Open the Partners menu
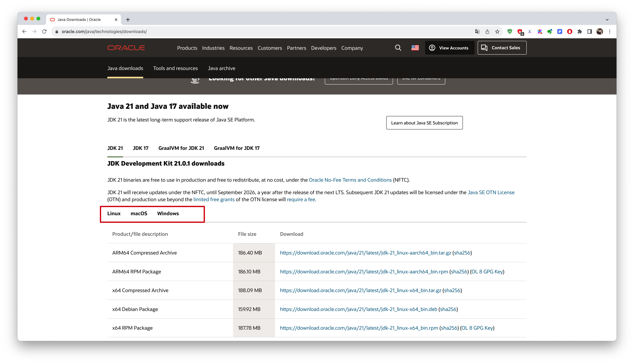 pos(297,48)
